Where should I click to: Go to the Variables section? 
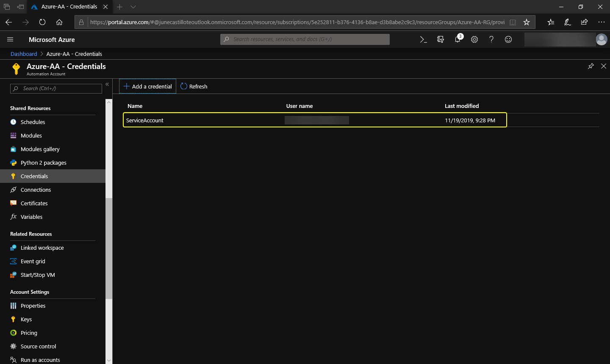[31, 217]
